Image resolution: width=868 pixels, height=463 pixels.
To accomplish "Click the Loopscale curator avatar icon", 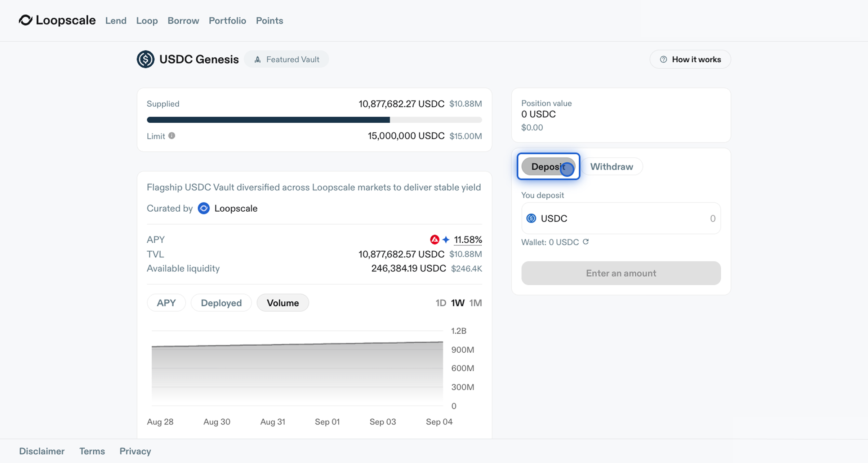I will pyautogui.click(x=204, y=208).
